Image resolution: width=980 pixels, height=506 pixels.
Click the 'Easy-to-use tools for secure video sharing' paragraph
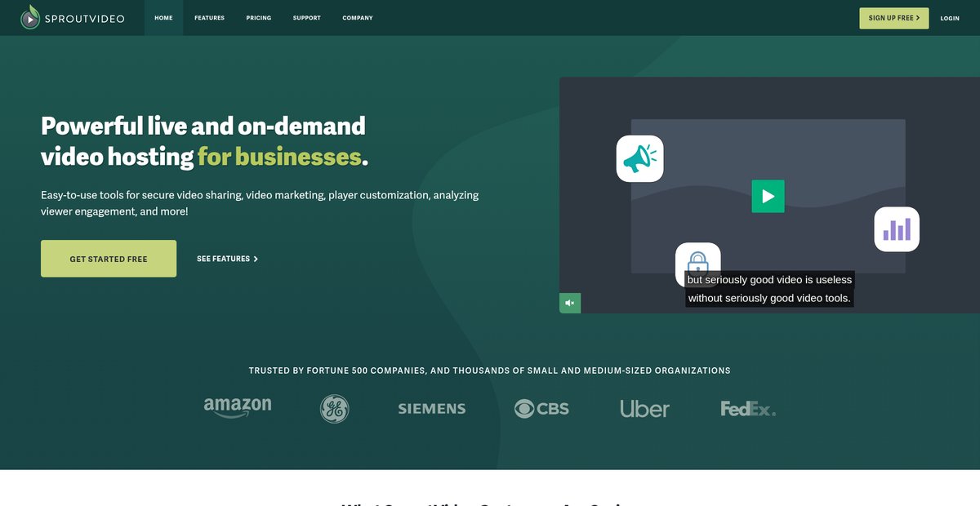[260, 203]
